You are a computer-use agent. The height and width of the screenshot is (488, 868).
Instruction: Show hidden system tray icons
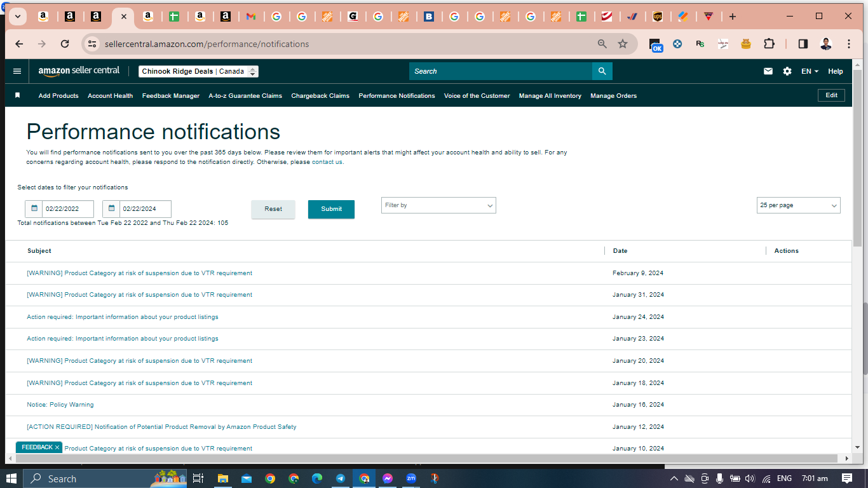coord(673,478)
